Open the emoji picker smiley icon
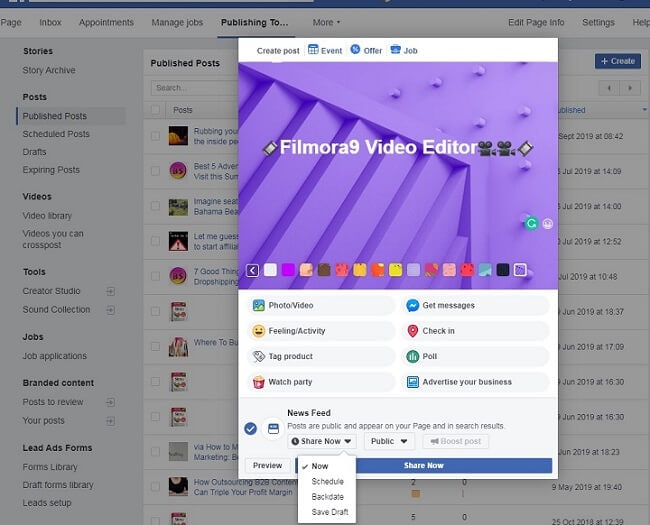Viewport: 650px width, 525px height. point(548,224)
